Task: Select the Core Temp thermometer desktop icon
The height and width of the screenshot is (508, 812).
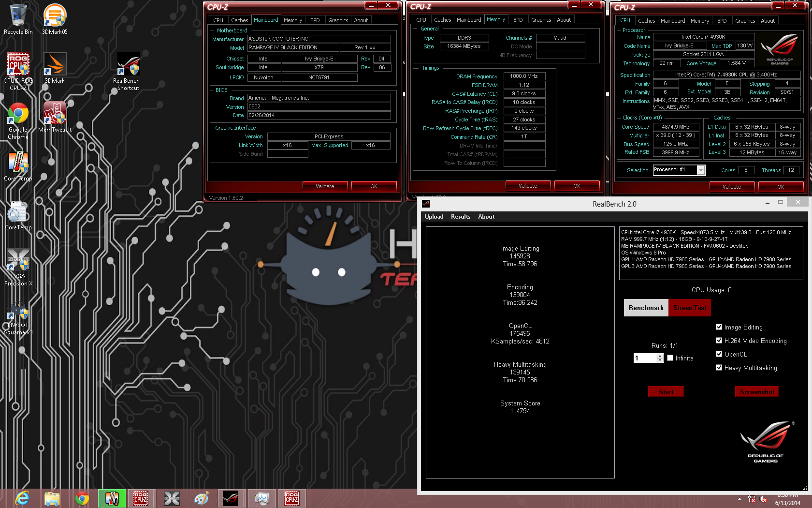Action: point(18,166)
